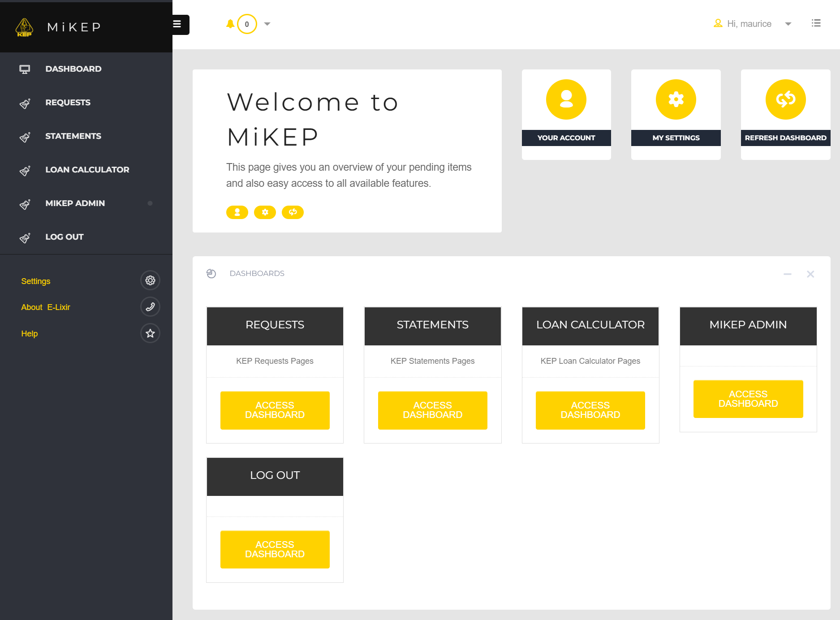
Task: Close the Dashboards panel
Action: coord(810,274)
